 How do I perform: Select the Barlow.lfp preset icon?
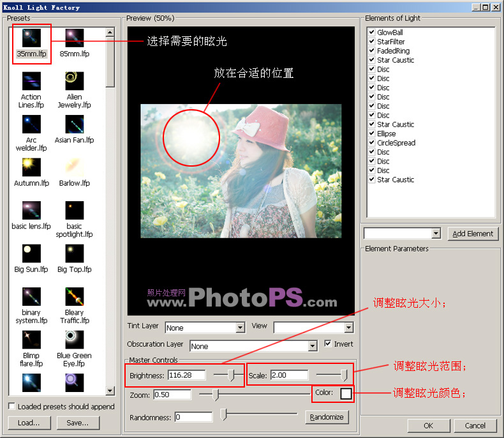(x=75, y=167)
